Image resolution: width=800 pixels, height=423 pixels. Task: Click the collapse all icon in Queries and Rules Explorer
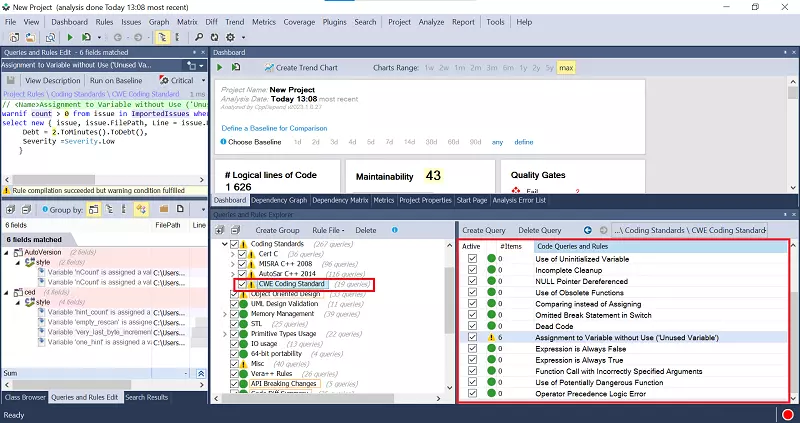(x=235, y=230)
